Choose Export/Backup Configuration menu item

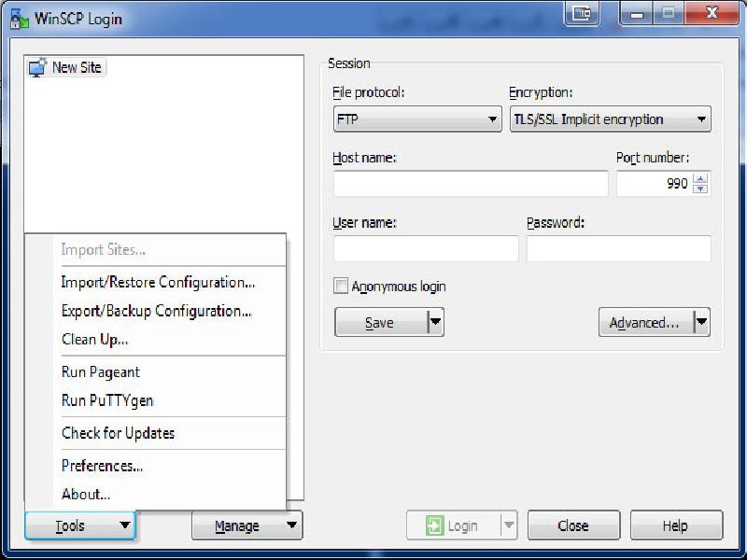click(x=156, y=311)
